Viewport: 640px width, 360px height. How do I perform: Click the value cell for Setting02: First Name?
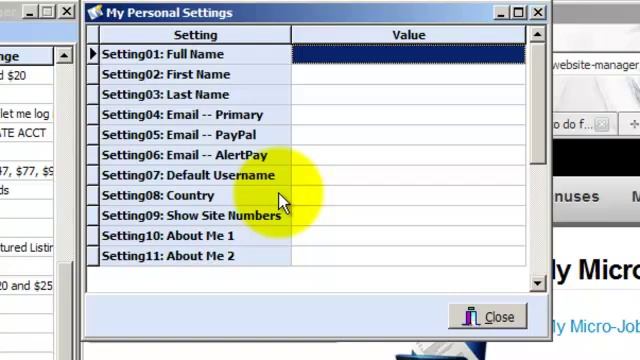tap(409, 75)
